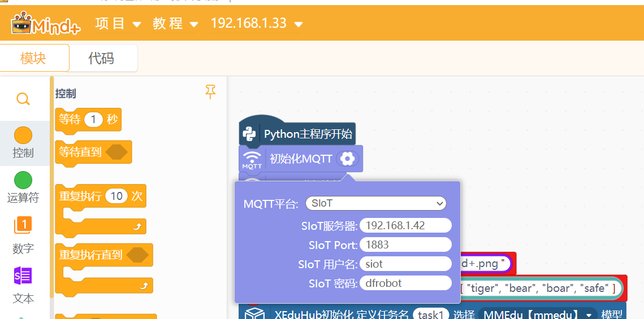This screenshot has width=644, height=319.
Task: Click the .png filename text field
Action: [x=486, y=264]
